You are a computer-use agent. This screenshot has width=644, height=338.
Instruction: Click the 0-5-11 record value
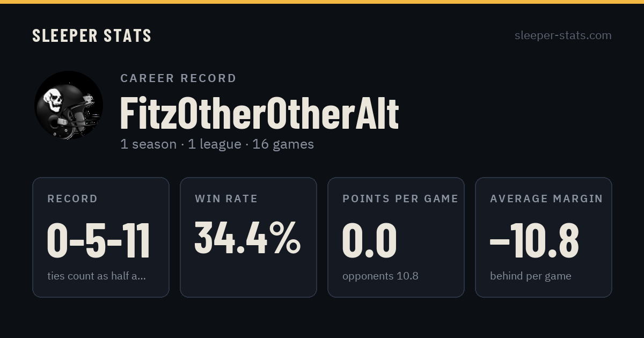pyautogui.click(x=99, y=241)
